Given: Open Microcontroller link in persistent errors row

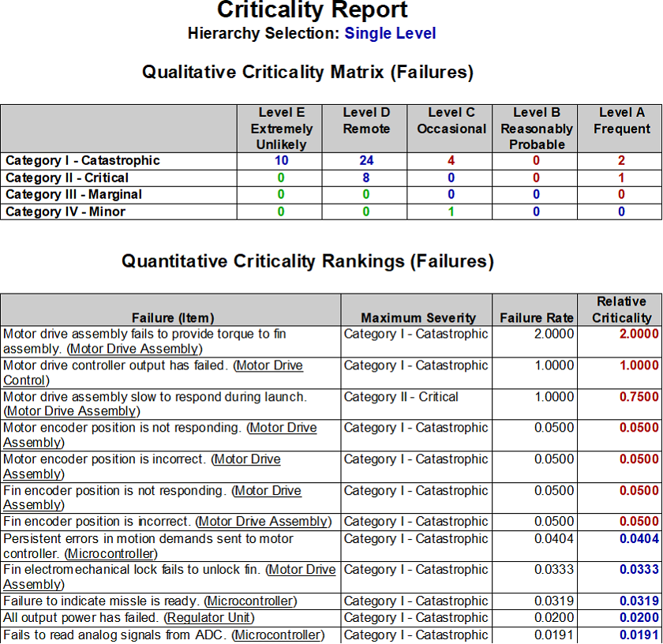Looking at the screenshot, I should pyautogui.click(x=110, y=553).
